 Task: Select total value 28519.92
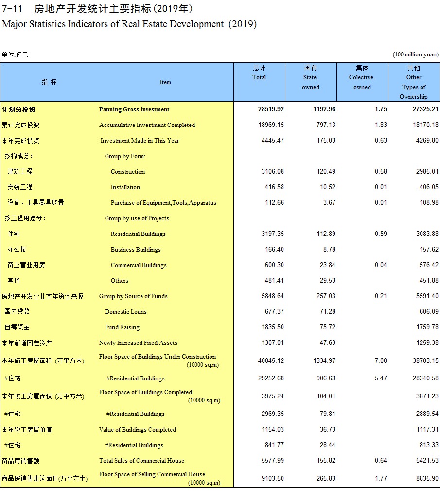271,109
